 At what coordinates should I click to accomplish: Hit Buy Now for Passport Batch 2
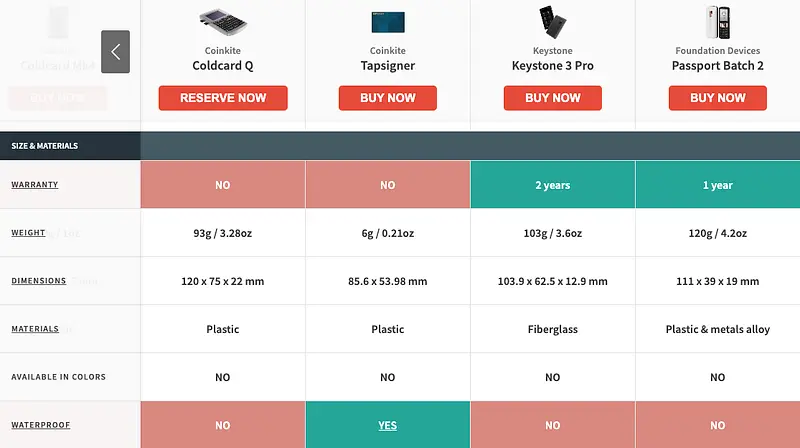pos(717,98)
